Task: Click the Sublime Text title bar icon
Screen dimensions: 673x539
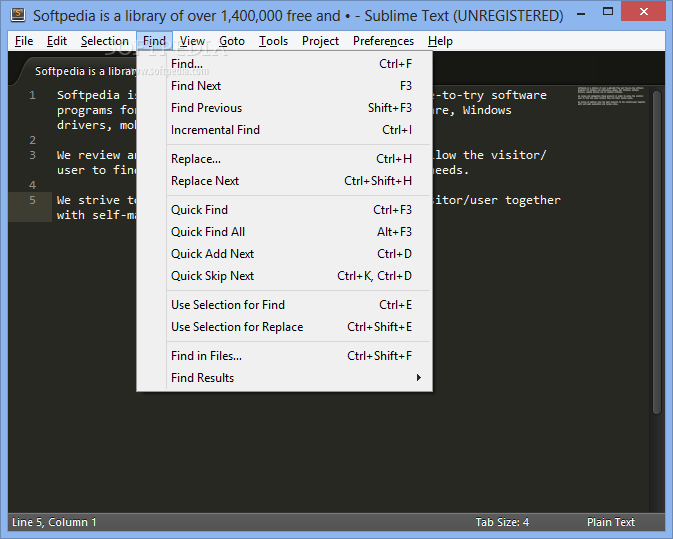Action: pos(18,15)
